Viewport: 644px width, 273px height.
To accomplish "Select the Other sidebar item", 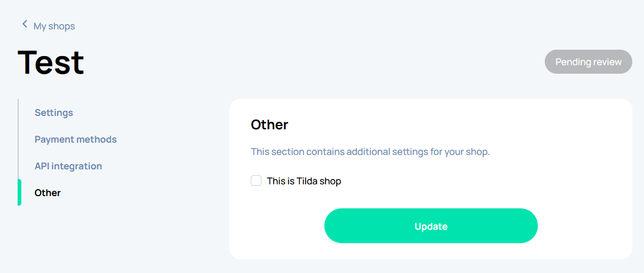I will click(x=47, y=193).
